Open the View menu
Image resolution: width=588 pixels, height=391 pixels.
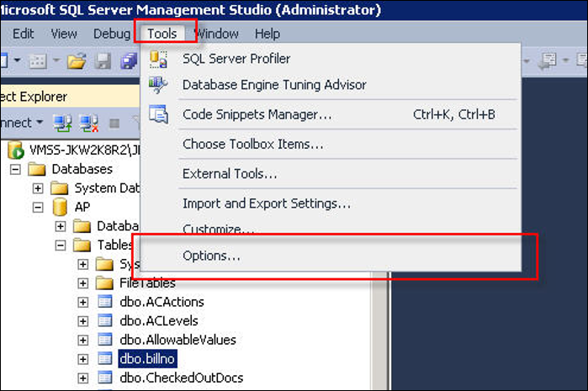pyautogui.click(x=64, y=34)
